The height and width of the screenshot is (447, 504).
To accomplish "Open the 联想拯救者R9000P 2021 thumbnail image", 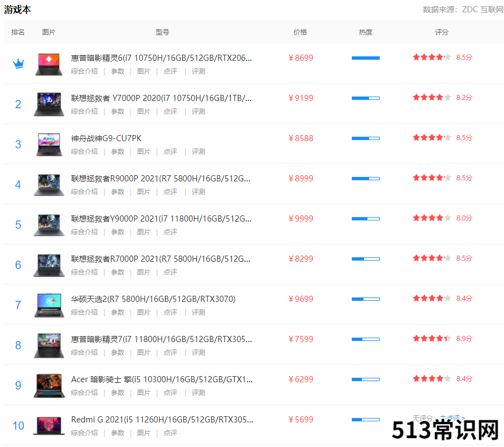I will coord(49,185).
